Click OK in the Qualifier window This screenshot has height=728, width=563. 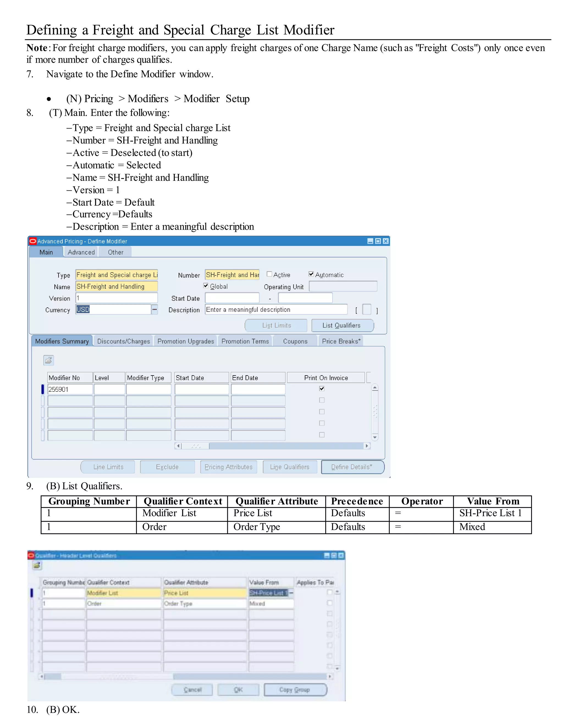tap(238, 690)
